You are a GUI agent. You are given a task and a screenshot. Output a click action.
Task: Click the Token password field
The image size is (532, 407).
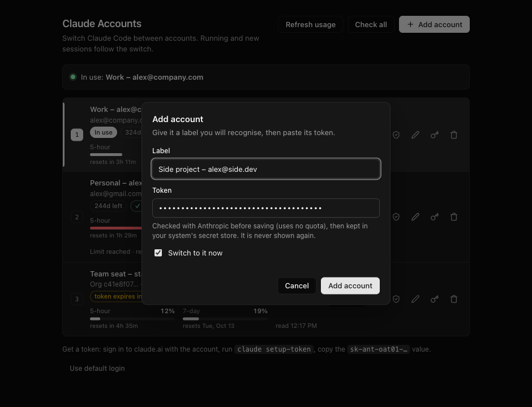coord(266,208)
